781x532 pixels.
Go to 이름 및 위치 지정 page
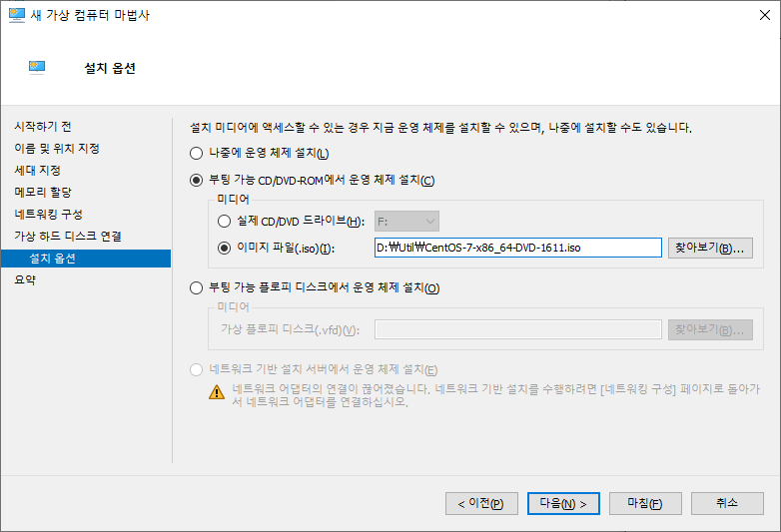57,149
